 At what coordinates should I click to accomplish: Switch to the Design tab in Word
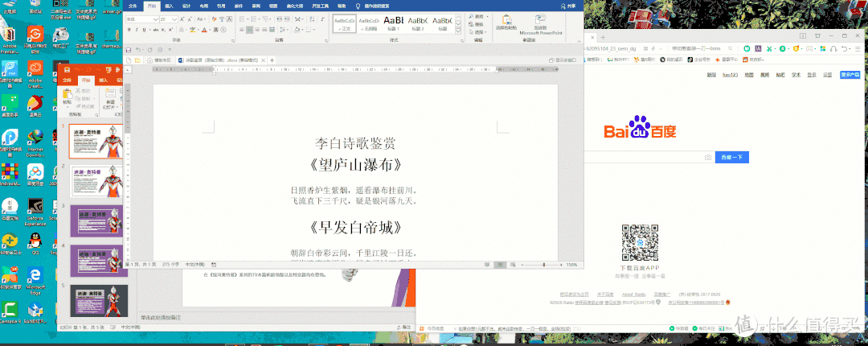click(x=186, y=6)
